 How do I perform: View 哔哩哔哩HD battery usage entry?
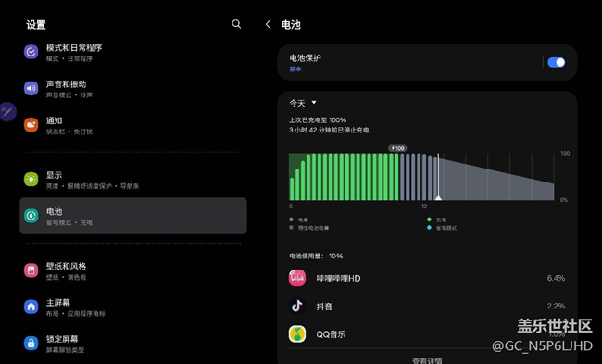[x=427, y=279]
